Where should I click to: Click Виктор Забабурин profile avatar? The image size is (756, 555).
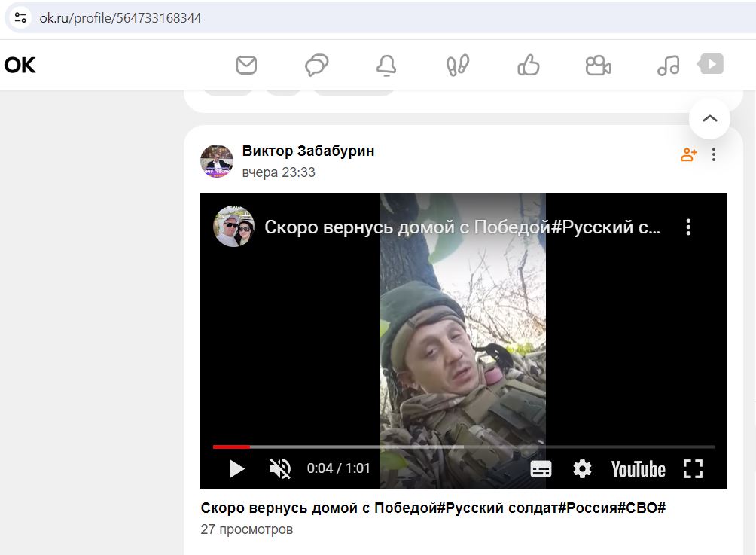tap(216, 161)
